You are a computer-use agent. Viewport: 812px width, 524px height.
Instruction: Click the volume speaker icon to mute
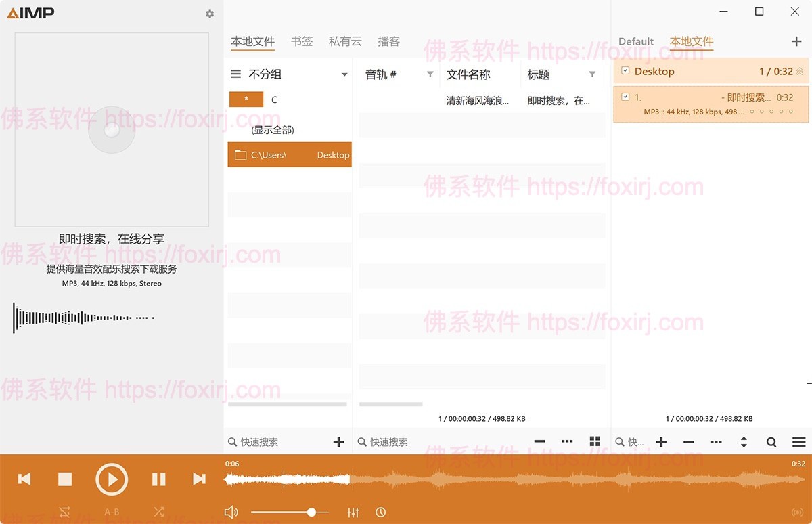(231, 512)
